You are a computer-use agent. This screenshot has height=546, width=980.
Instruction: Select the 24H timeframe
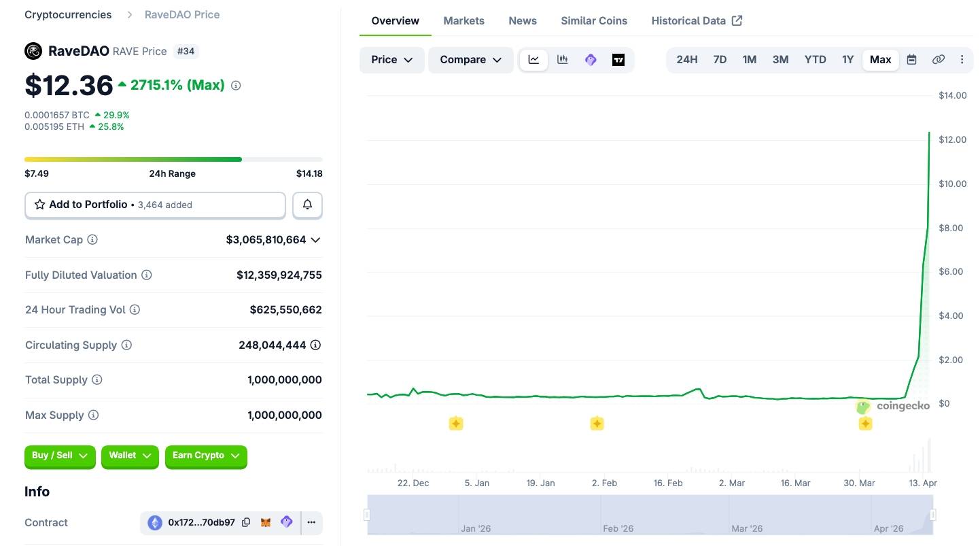[686, 60]
